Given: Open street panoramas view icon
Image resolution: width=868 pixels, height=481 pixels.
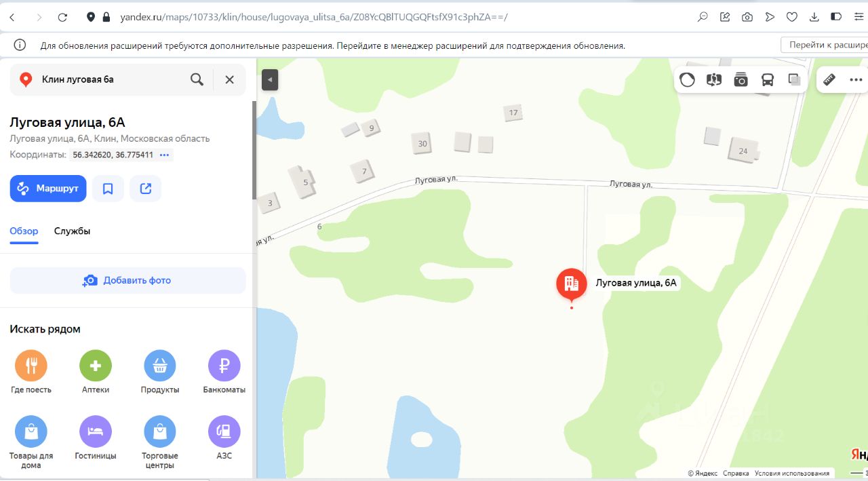Looking at the screenshot, I should [713, 80].
